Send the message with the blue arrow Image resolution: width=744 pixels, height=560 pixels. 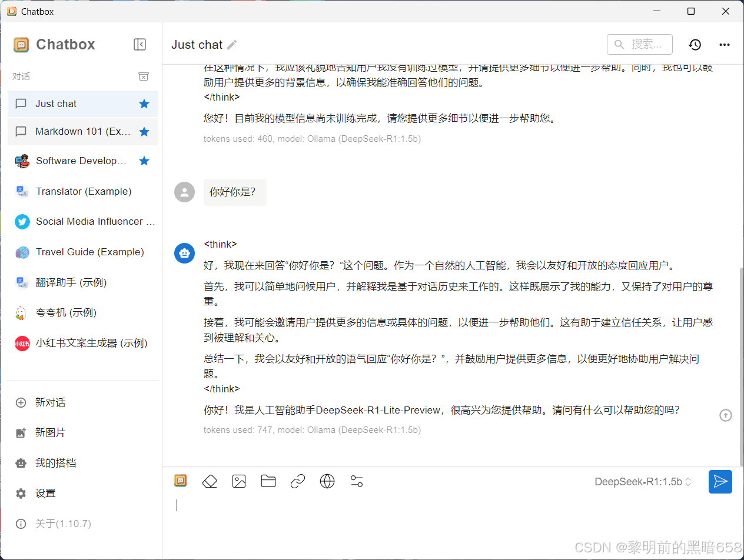pyautogui.click(x=720, y=482)
